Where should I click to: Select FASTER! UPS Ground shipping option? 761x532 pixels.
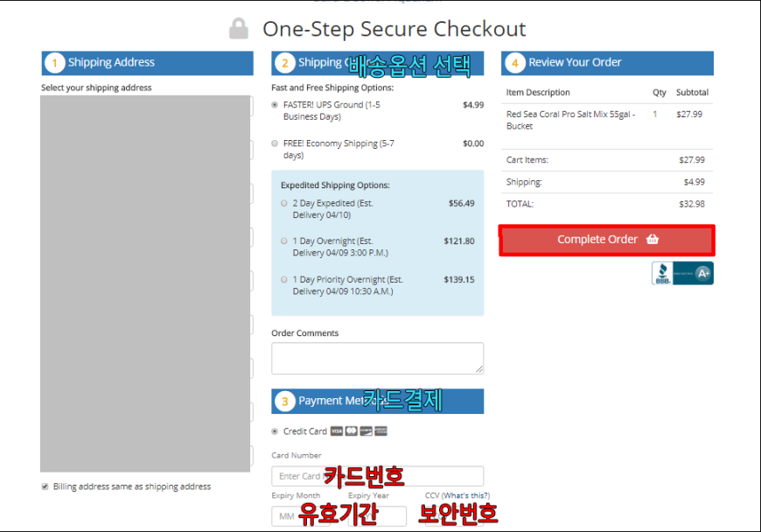275,105
